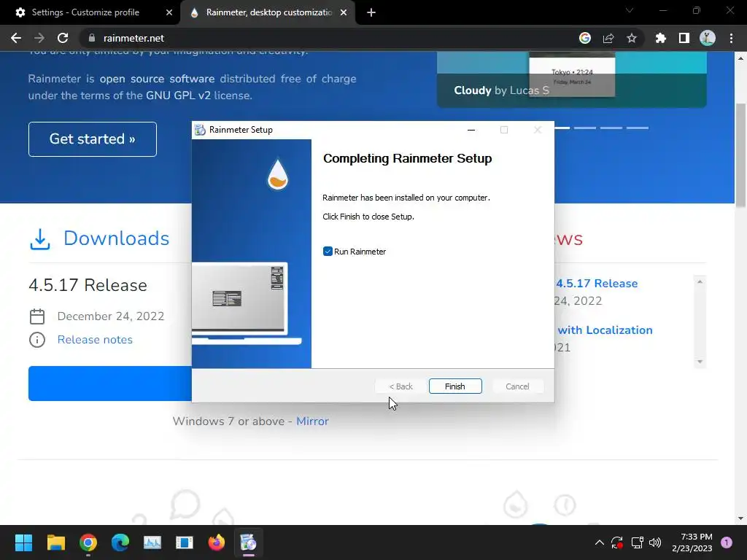Screen dimensions: 747x560
Task: Select the first carousel indicator
Action: pyautogui.click(x=562, y=128)
